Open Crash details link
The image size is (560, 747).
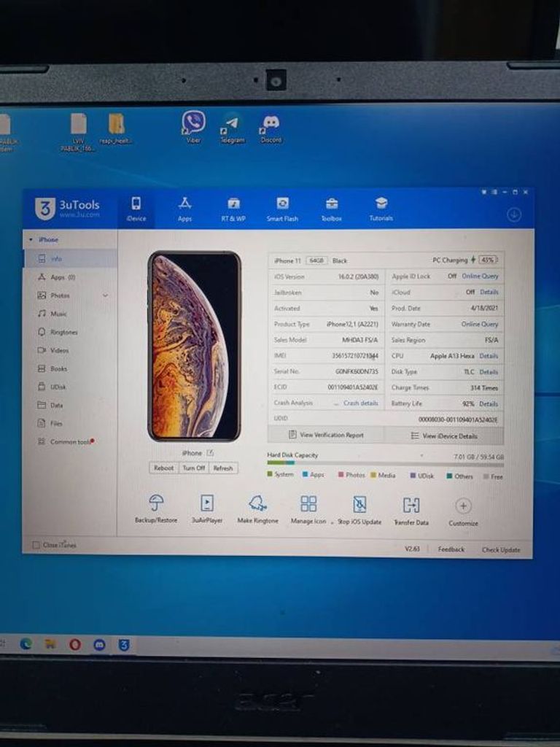pyautogui.click(x=360, y=403)
